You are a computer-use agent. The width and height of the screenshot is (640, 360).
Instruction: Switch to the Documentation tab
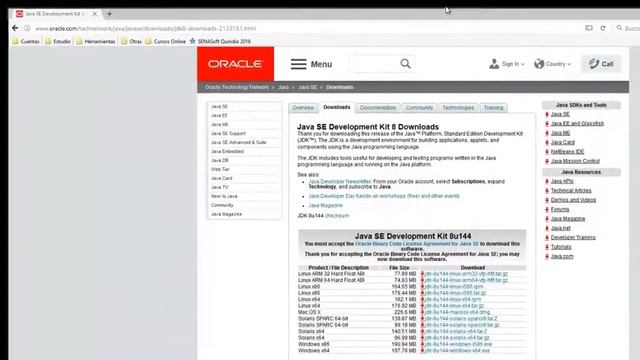coord(378,108)
